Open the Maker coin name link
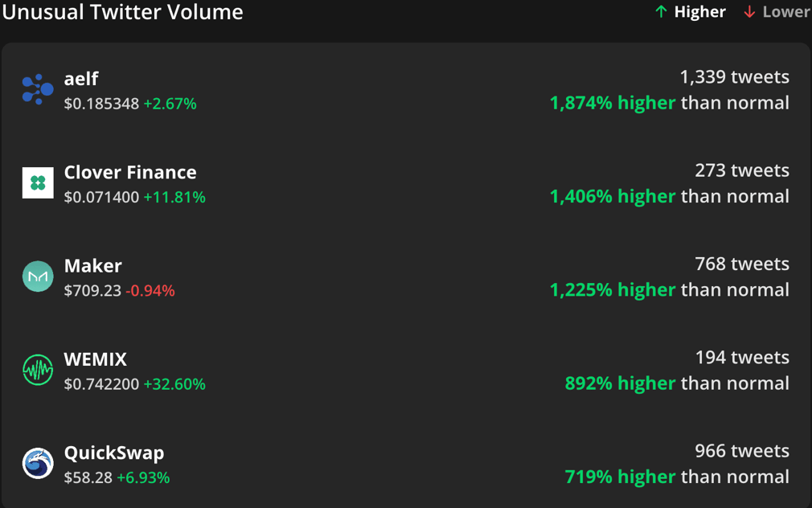Viewport: 812px width, 508px height. point(93,265)
